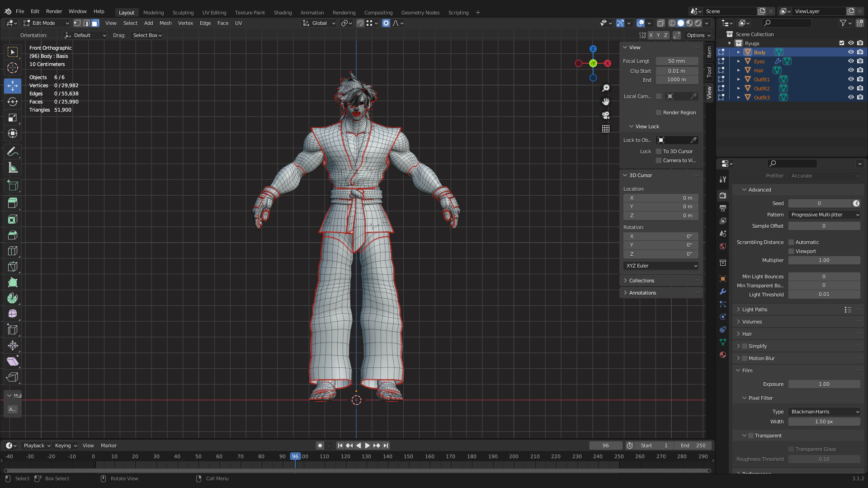The height and width of the screenshot is (488, 868).
Task: Click the Film Exposure value slider
Action: click(824, 384)
